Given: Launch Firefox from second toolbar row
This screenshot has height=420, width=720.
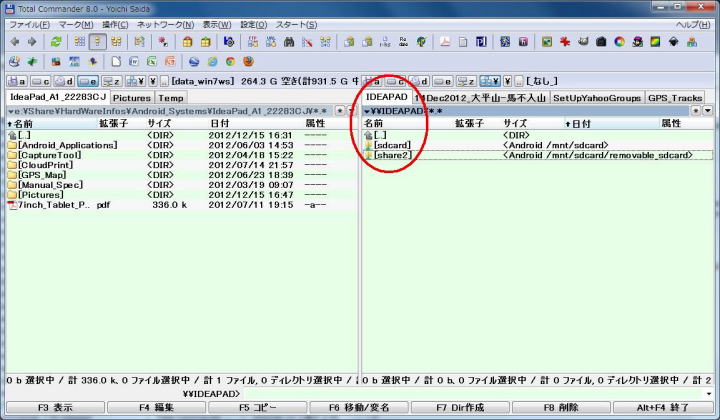Looking at the screenshot, I should coord(248,62).
